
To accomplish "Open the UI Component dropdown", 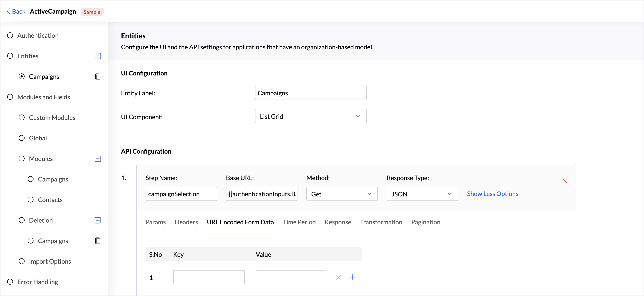I will pos(310,116).
